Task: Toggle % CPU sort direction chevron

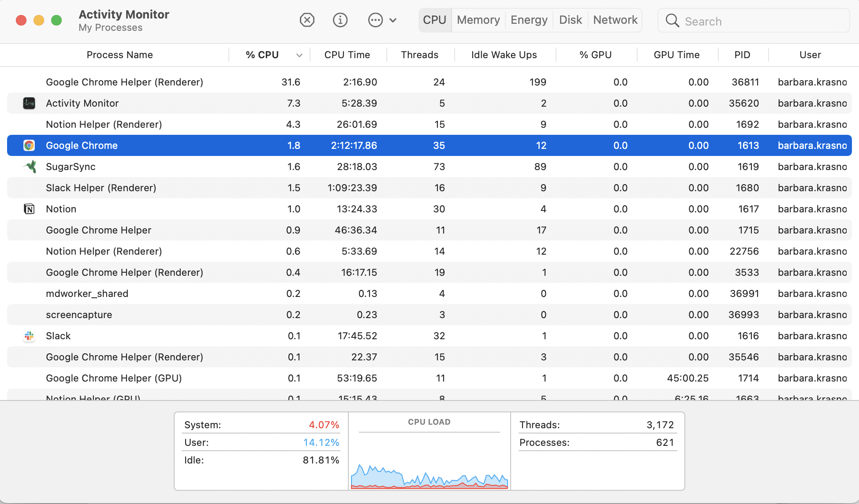Action: point(299,56)
